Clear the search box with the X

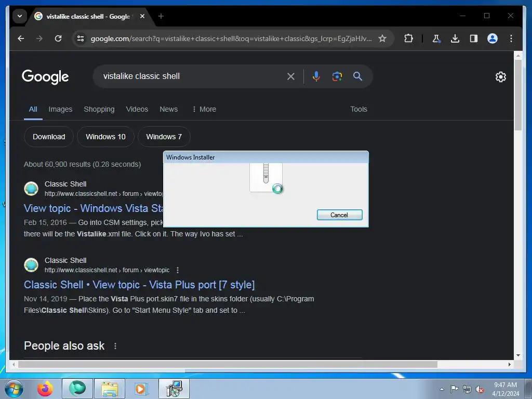tap(291, 76)
